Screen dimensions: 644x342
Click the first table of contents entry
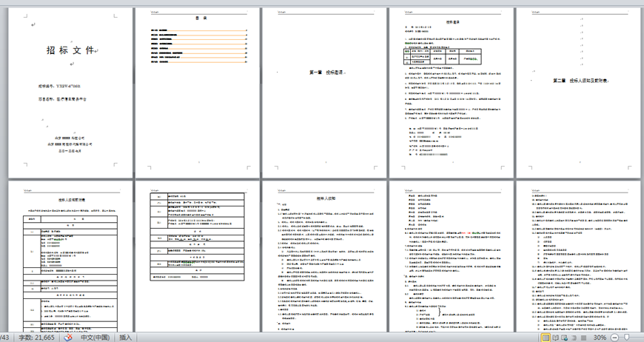click(199, 30)
